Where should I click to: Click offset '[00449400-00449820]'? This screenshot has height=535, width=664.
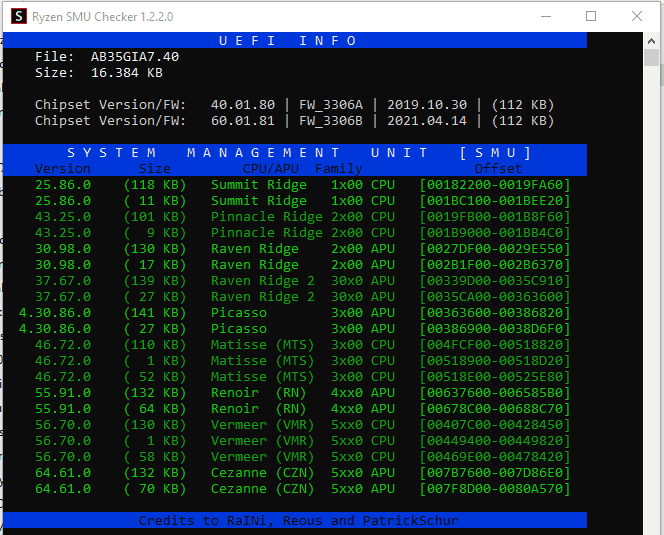pyautogui.click(x=495, y=441)
